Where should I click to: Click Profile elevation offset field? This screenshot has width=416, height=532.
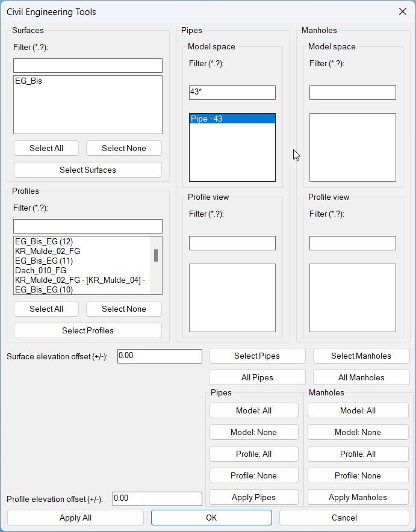158,499
